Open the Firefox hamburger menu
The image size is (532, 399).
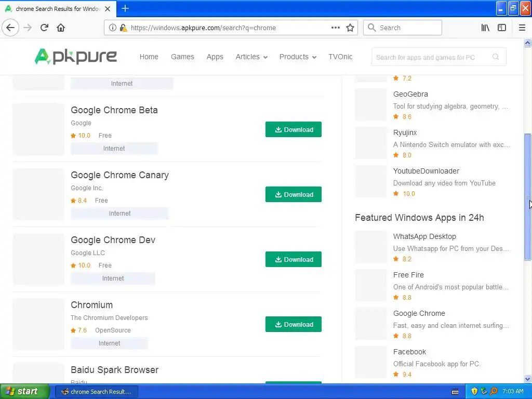point(522,28)
